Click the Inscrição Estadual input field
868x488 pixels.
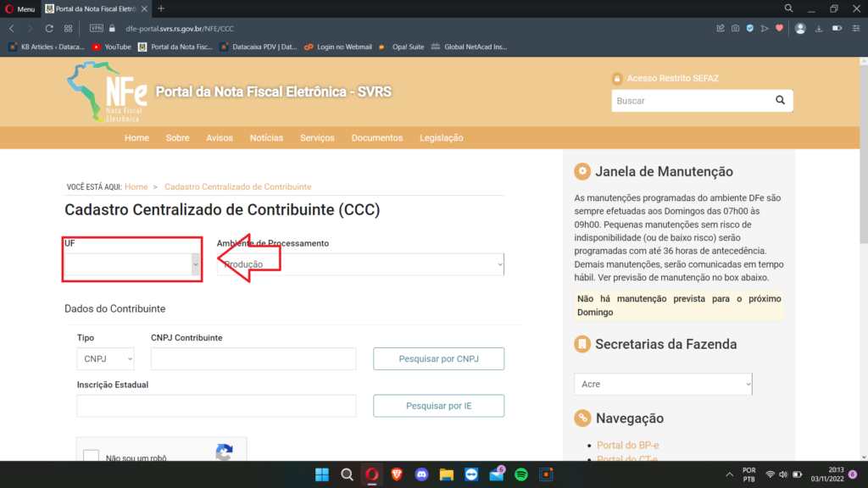click(x=216, y=406)
